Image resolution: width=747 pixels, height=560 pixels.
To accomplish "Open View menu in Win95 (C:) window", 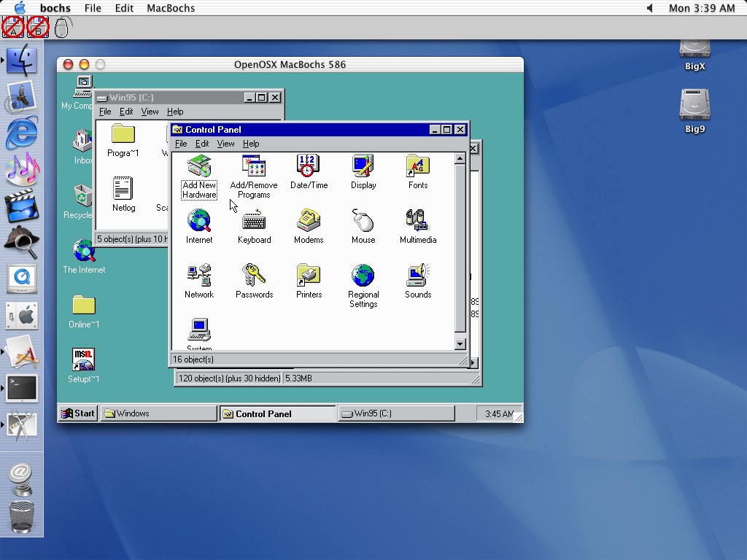I will coord(150,112).
